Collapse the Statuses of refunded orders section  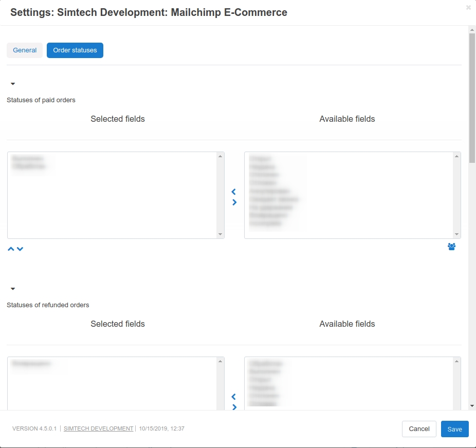[x=13, y=289]
